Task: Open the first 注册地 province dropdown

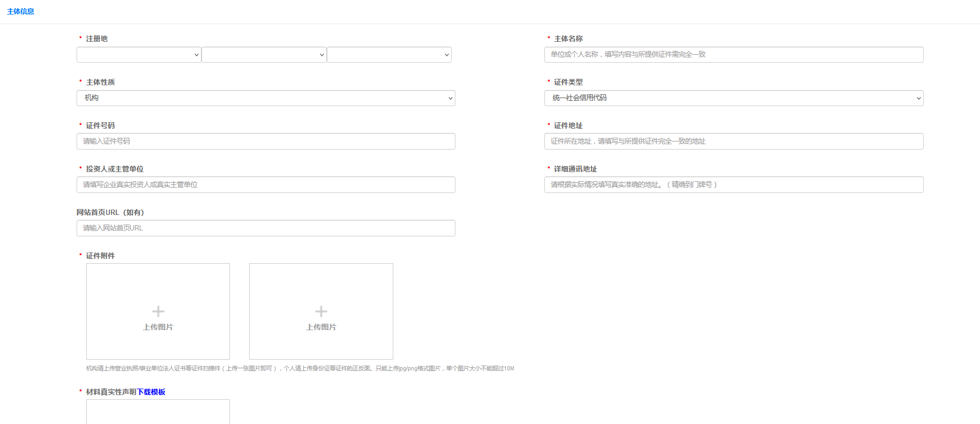Action: point(139,55)
